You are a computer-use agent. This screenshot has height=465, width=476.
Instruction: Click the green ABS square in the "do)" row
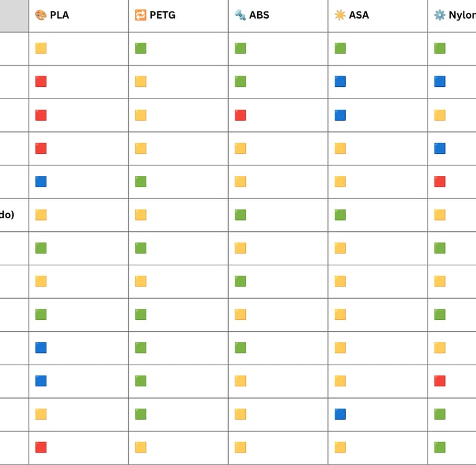pyautogui.click(x=240, y=215)
